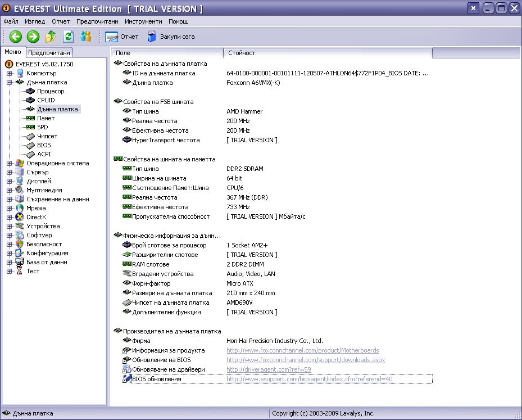This screenshot has height=420, width=522.
Task: Open the driveragent.com driver update link
Action: pyautogui.click(x=269, y=369)
